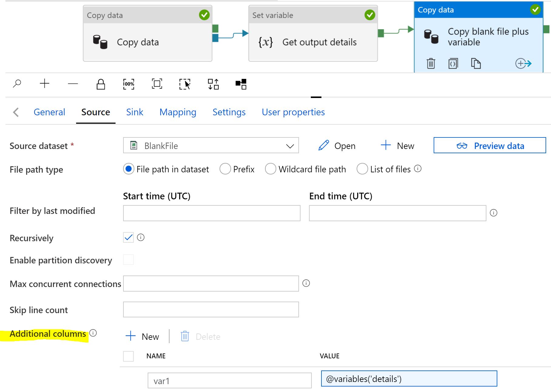This screenshot has width=551, height=392.
Task: Click the left chevron before General tab
Action: pos(16,112)
